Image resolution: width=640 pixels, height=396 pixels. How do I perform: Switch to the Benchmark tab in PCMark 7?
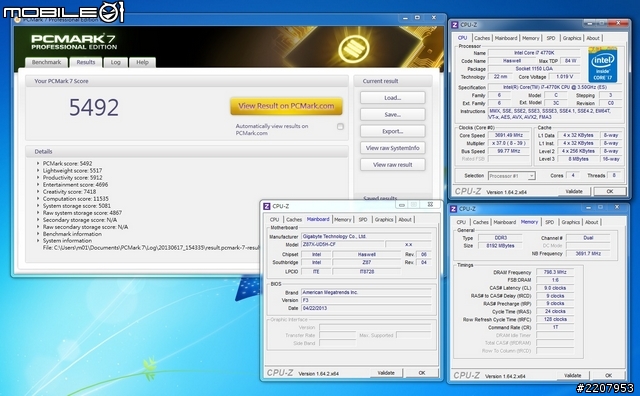point(46,62)
